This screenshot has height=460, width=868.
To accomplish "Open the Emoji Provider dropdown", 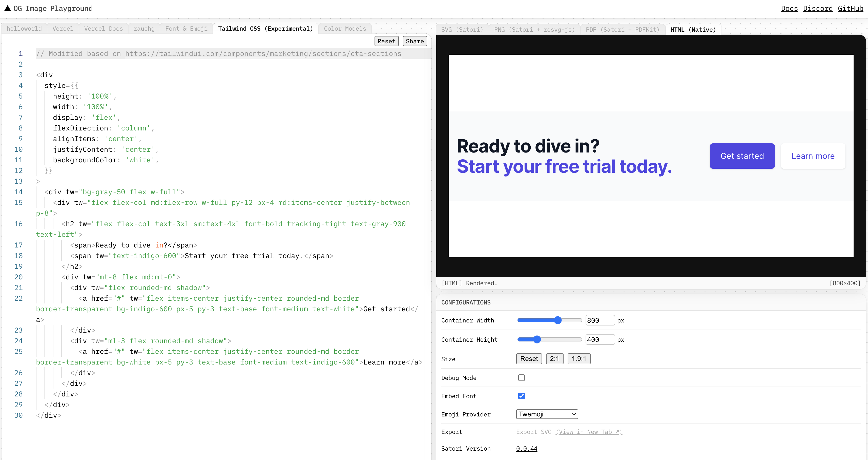I will (547, 414).
